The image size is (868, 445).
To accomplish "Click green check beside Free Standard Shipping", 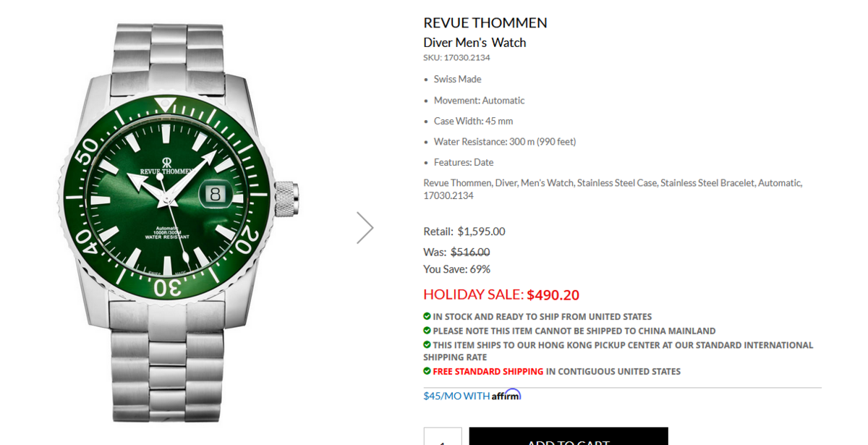I will [x=427, y=370].
